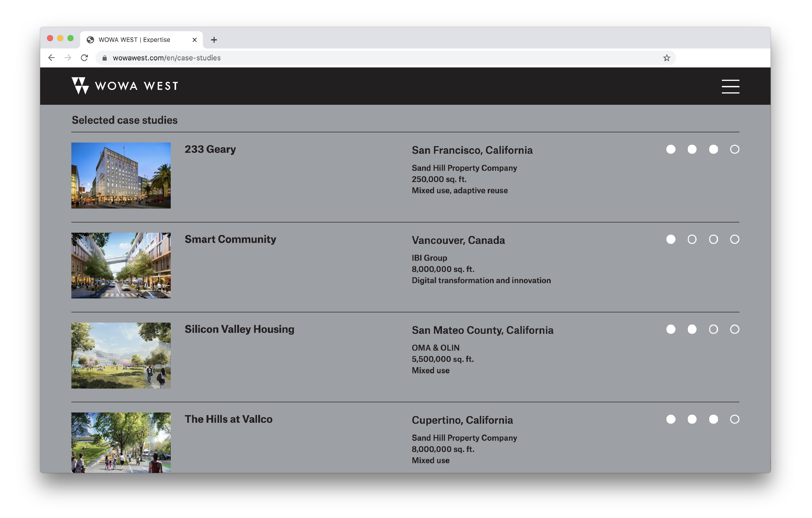Select the WOWA WEST | Expertise tab

[142, 40]
